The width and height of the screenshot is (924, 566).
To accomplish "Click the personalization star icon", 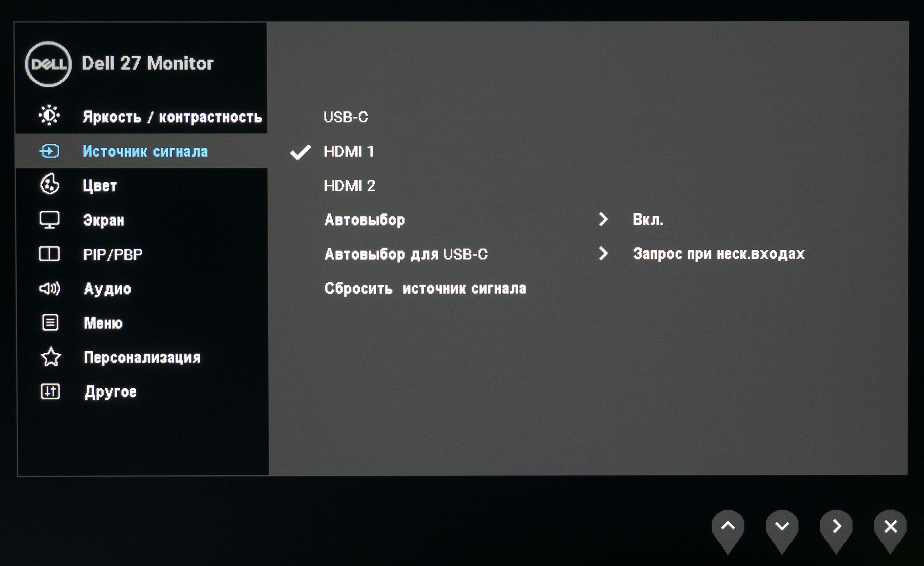I will point(51,357).
